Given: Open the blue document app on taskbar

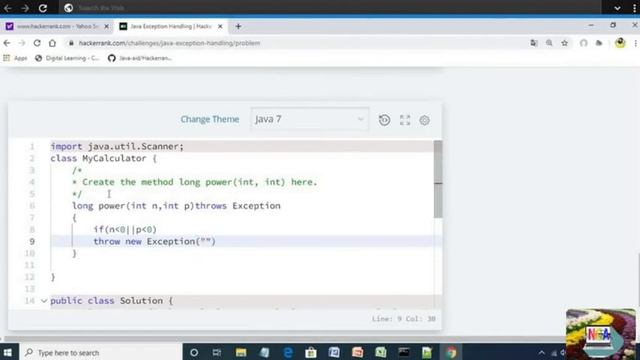Looking at the screenshot, I should point(334,352).
